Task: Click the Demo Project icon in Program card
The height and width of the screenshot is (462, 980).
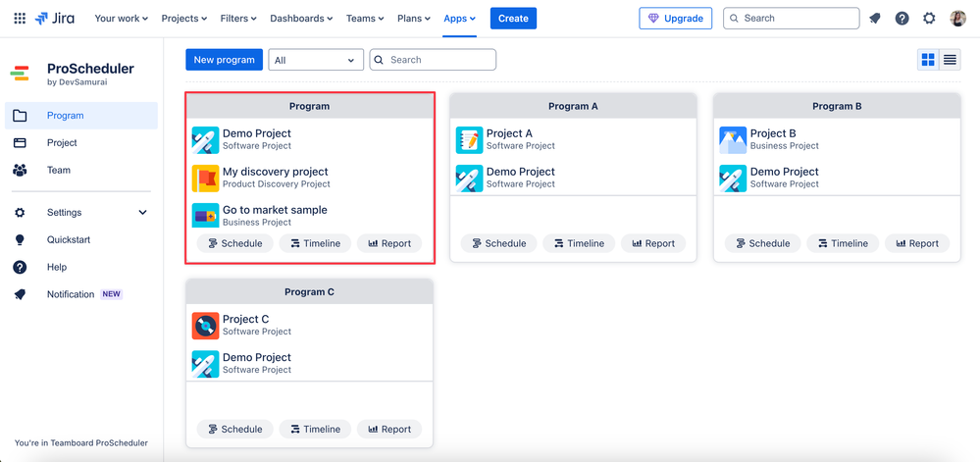Action: pyautogui.click(x=206, y=139)
